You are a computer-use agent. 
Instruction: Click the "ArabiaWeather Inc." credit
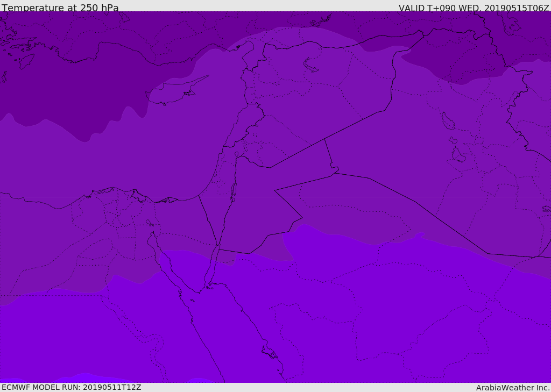tap(513, 388)
